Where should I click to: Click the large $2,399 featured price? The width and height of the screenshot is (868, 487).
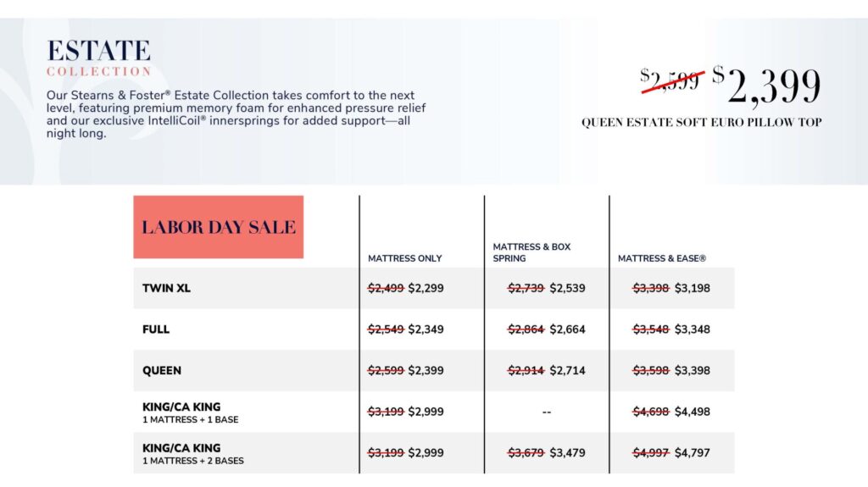[766, 86]
